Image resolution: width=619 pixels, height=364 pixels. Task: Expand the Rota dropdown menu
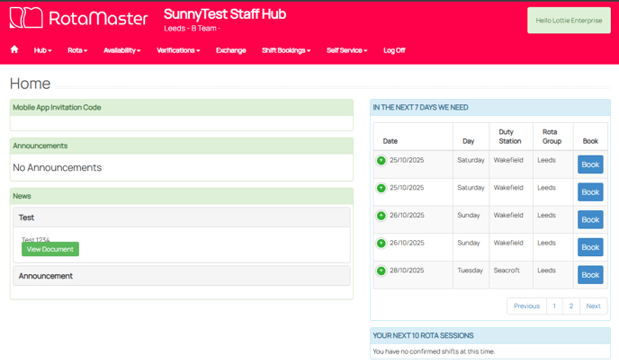[77, 50]
